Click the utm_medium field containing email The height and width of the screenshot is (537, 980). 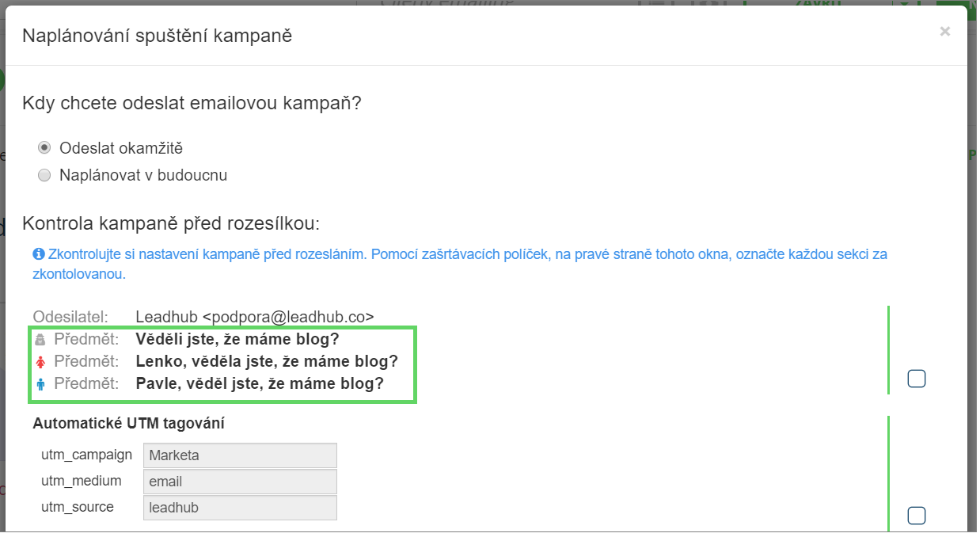pos(239,481)
